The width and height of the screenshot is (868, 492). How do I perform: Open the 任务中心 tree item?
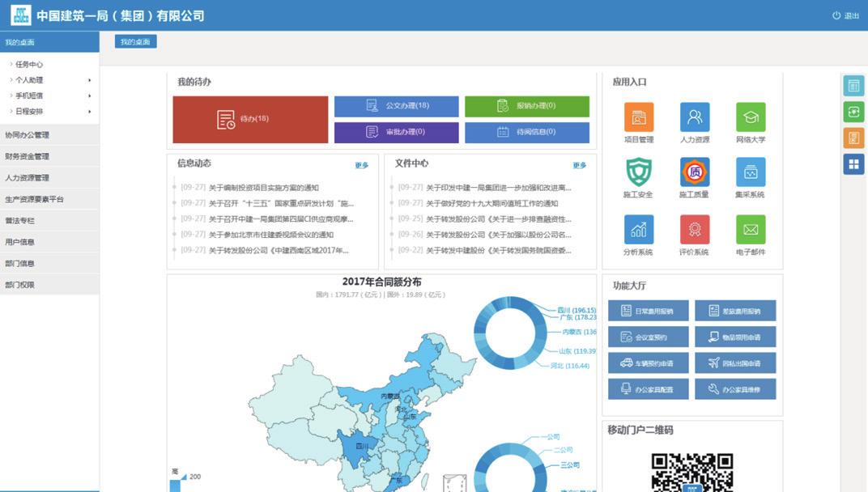click(x=29, y=65)
